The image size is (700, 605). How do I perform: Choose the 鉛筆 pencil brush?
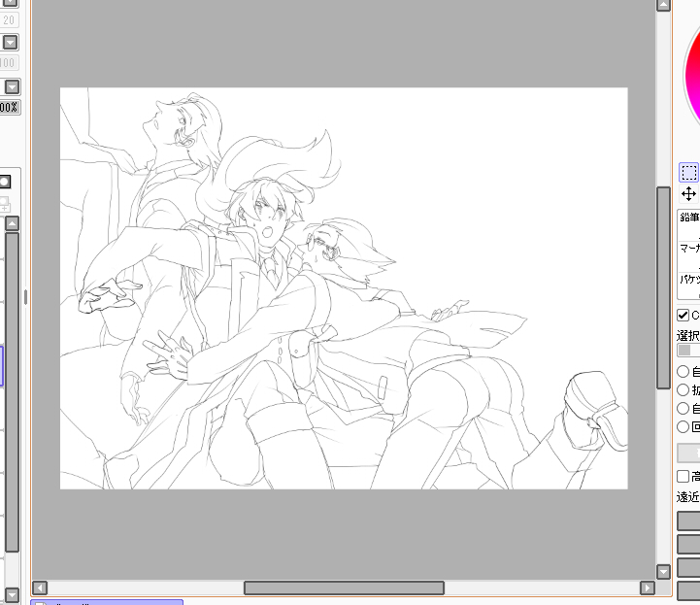tap(689, 225)
